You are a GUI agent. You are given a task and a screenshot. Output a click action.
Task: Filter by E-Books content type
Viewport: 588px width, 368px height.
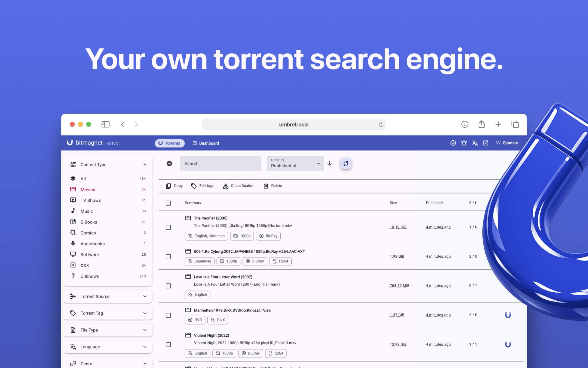click(108, 222)
